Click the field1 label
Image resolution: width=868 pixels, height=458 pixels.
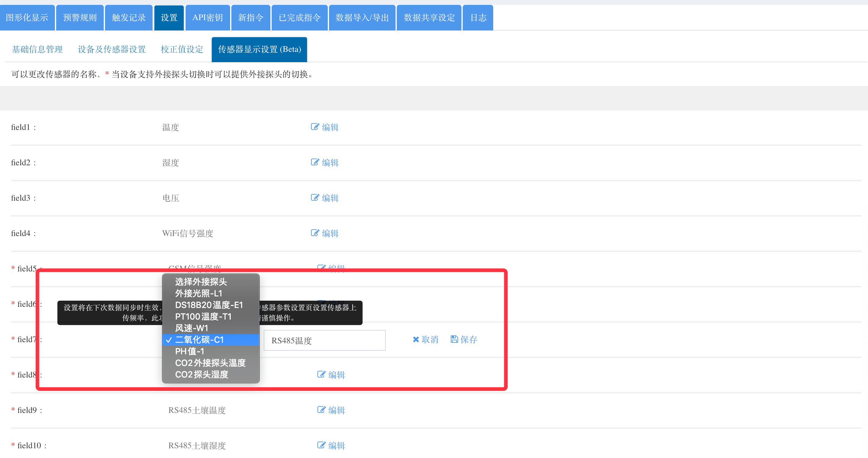point(23,127)
